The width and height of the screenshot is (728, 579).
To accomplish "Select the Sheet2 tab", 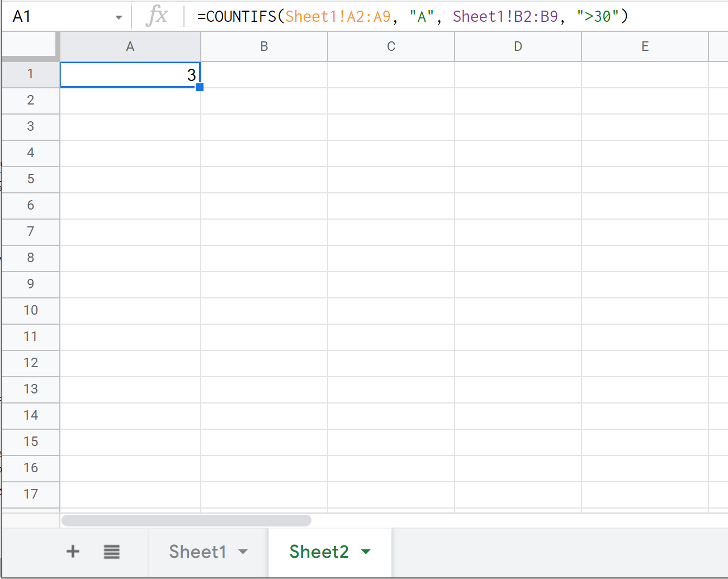I will tap(319, 552).
